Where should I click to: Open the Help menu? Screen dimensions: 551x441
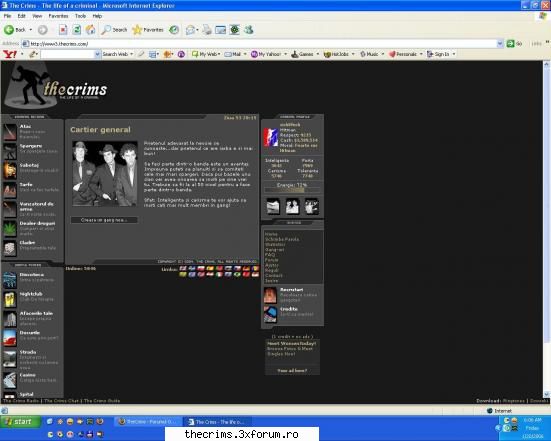click(x=97, y=16)
